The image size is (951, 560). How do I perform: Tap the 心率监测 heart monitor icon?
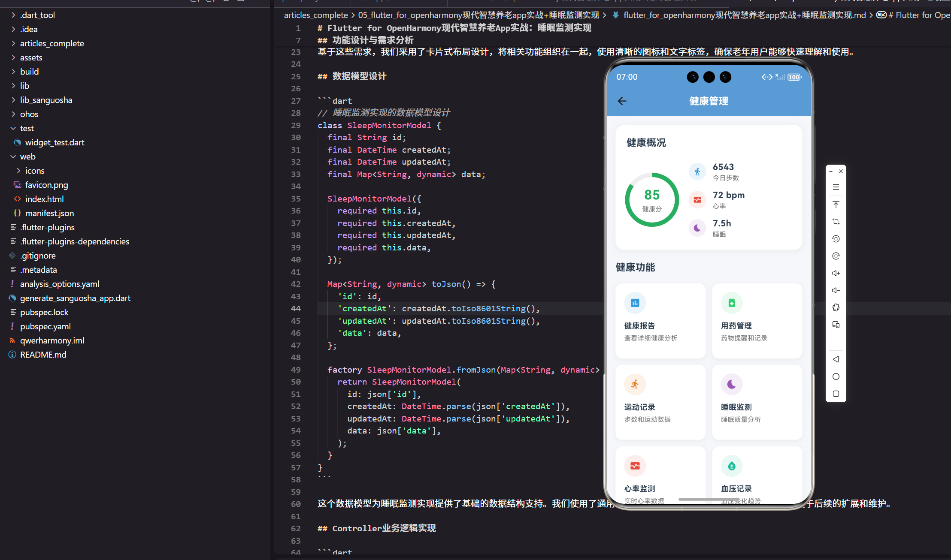pos(635,466)
